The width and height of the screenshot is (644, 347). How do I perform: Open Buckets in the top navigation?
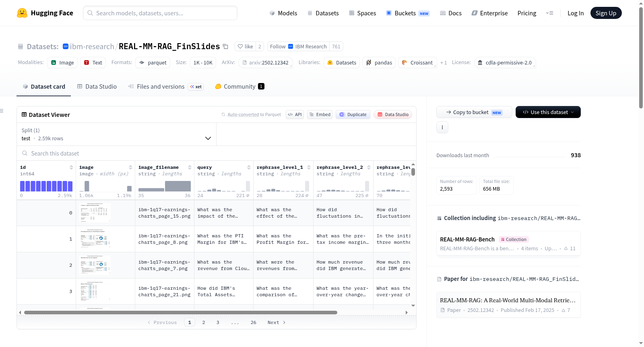click(408, 13)
